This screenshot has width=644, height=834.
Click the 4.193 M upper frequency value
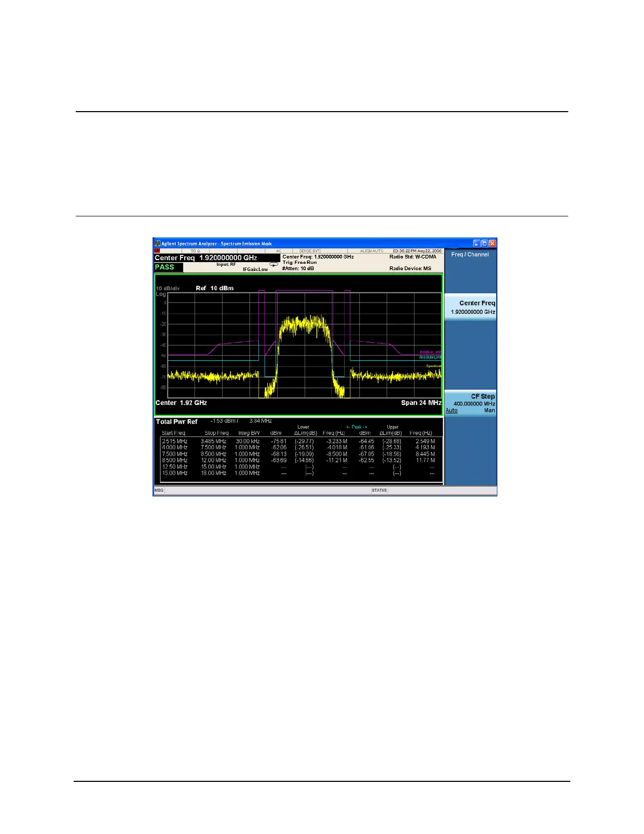426,448
